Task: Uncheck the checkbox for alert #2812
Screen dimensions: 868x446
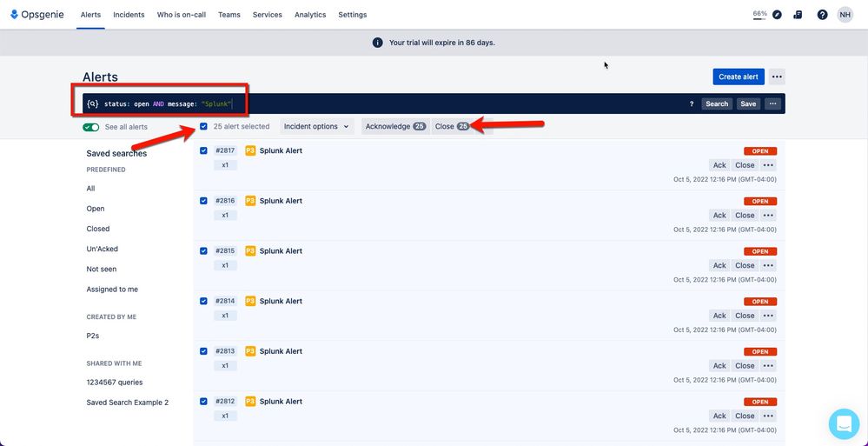Action: pos(203,401)
